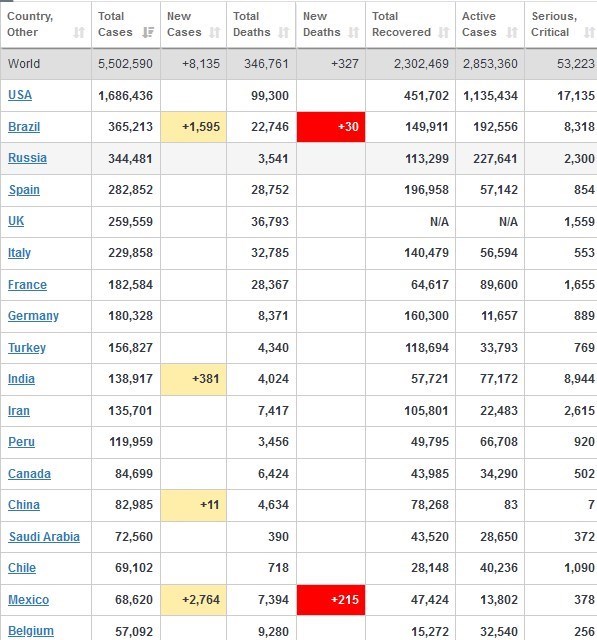597x640 pixels.
Task: Click the World summary row
Action: tap(299, 64)
